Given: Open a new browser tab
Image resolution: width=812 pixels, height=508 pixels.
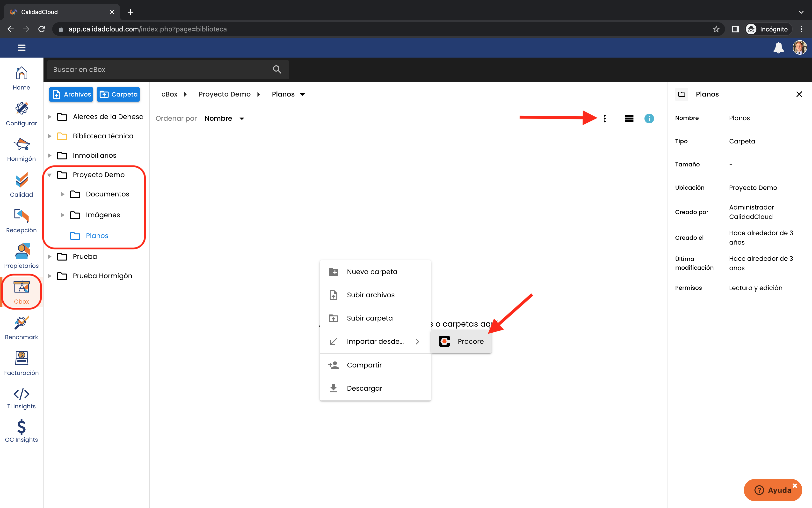Looking at the screenshot, I should coord(130,12).
